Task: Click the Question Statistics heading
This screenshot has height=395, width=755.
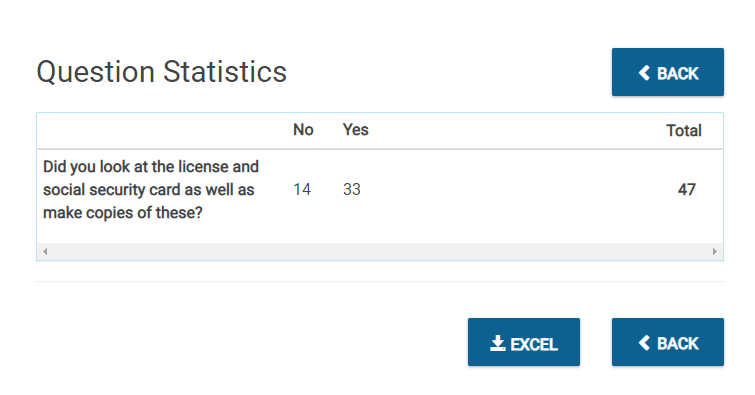Action: 162,72
